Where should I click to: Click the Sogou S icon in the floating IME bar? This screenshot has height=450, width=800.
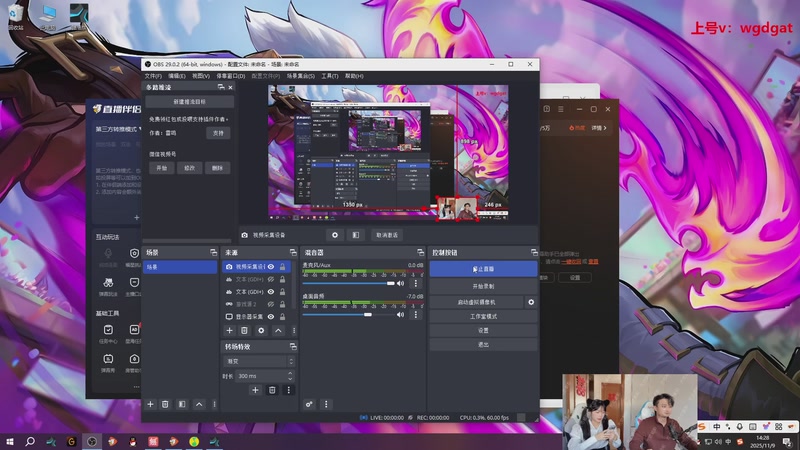tap(703, 427)
